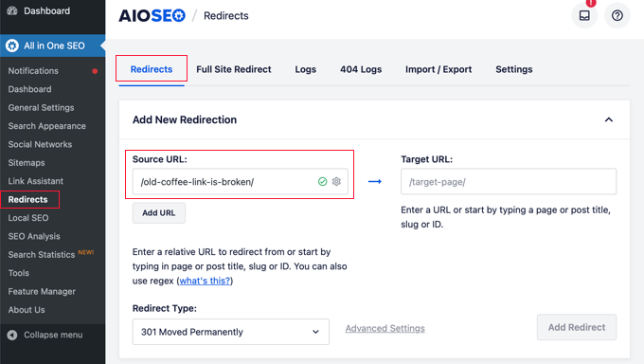Click the Redirect Type label

pyautogui.click(x=164, y=308)
